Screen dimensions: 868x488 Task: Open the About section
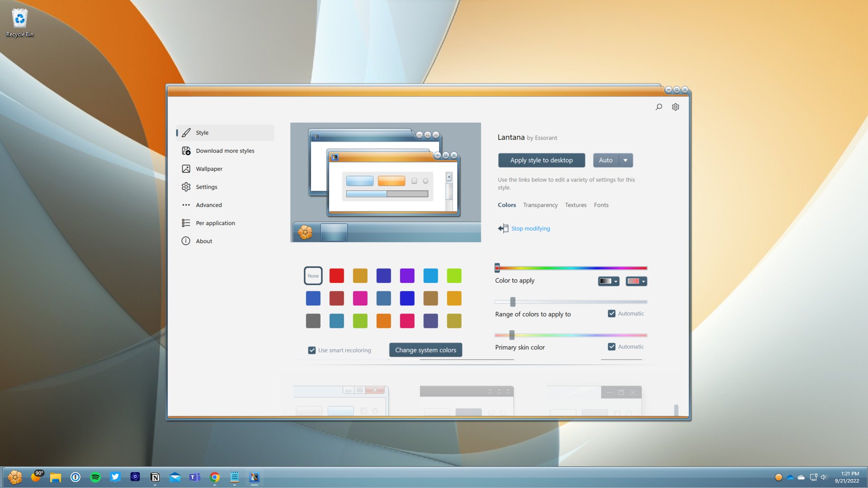[204, 241]
